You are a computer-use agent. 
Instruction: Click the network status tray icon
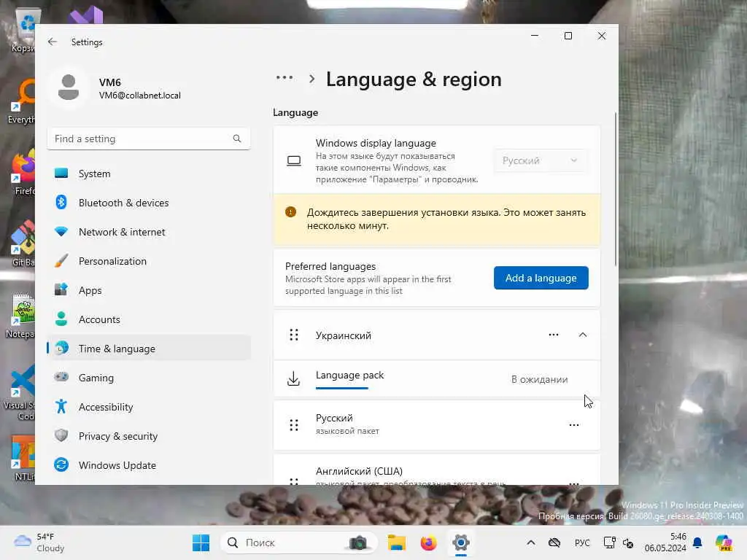point(609,542)
